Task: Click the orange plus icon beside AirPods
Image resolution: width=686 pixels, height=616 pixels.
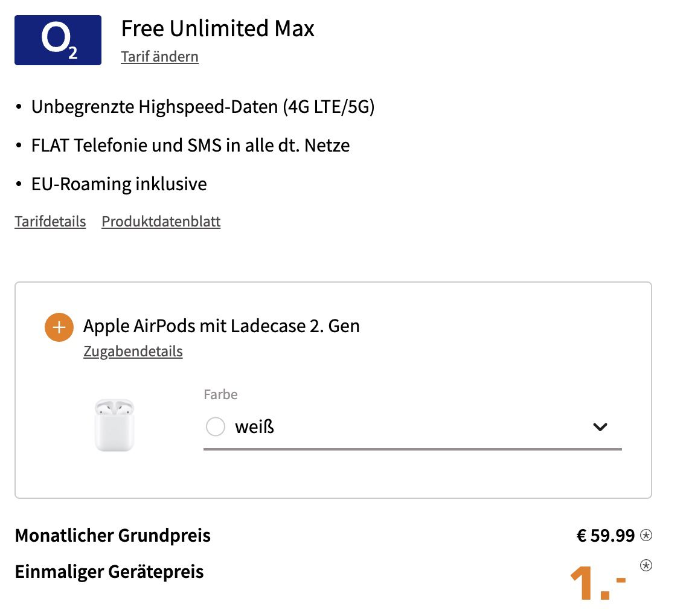Action: [59, 327]
